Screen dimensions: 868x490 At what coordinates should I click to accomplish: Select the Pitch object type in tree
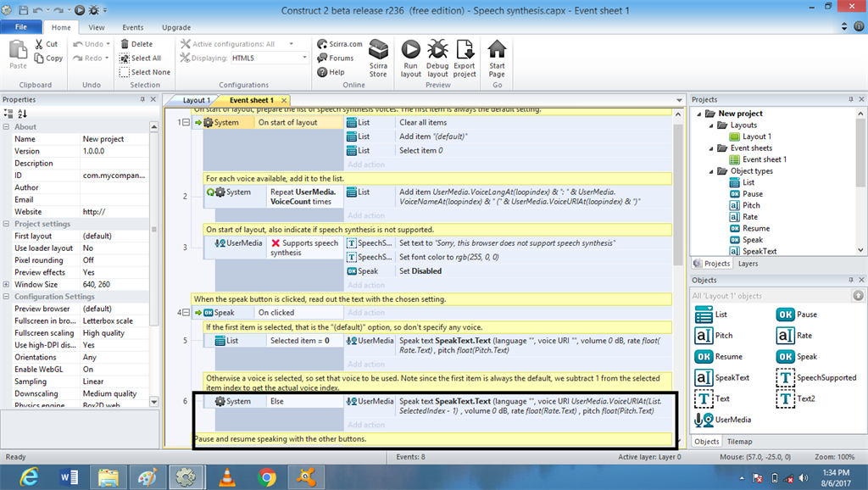pos(744,205)
